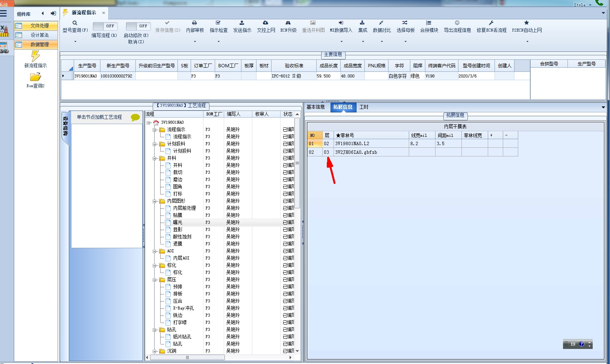Image resolution: width=610 pixels, height=364 pixels.
Task: Click the tree horizontal scrollbar right arrow
Action: (x=291, y=358)
